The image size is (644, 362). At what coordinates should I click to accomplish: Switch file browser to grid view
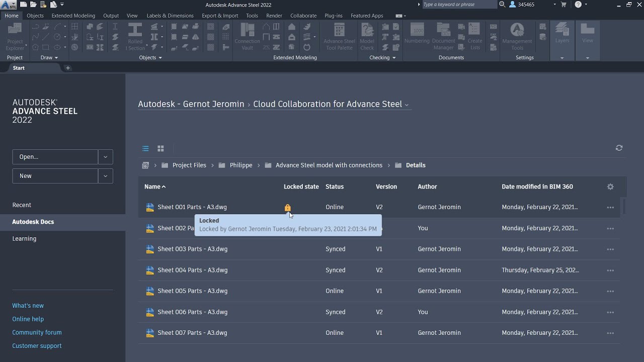(160, 148)
